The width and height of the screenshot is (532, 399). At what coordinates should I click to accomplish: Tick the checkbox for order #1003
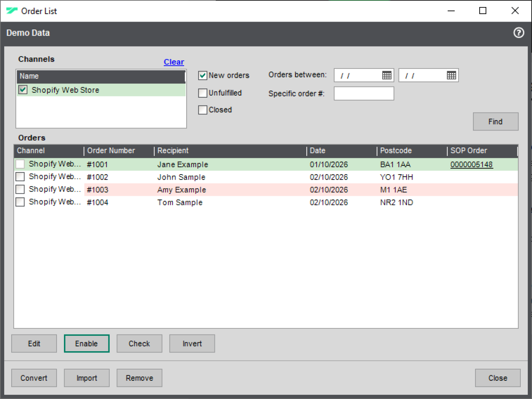(x=20, y=190)
